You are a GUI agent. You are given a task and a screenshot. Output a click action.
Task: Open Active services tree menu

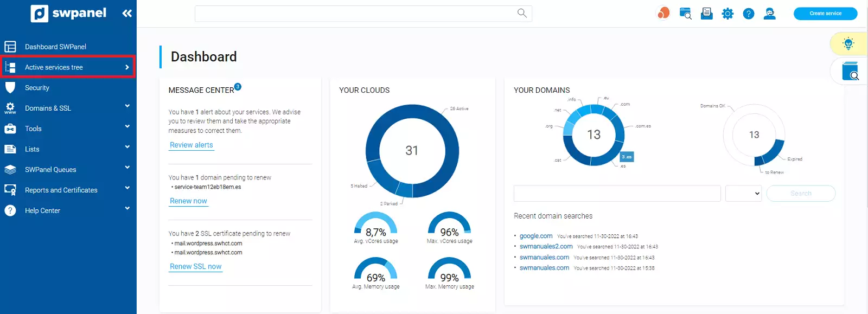click(x=67, y=67)
